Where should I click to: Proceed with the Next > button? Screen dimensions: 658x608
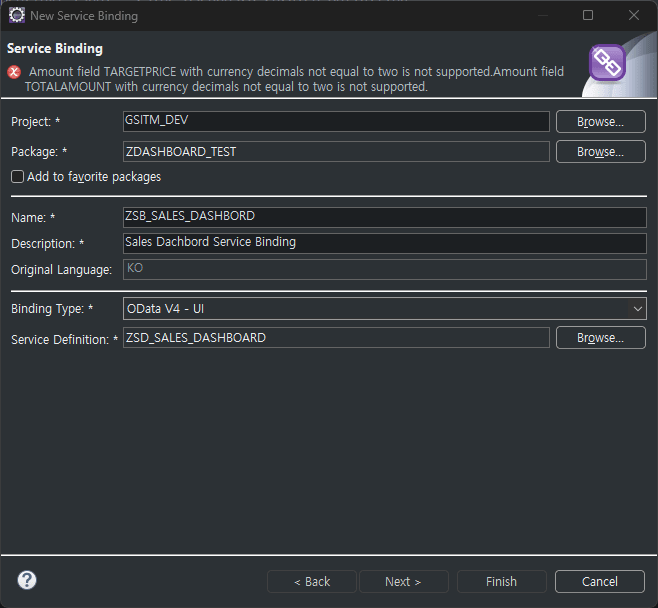[404, 582]
